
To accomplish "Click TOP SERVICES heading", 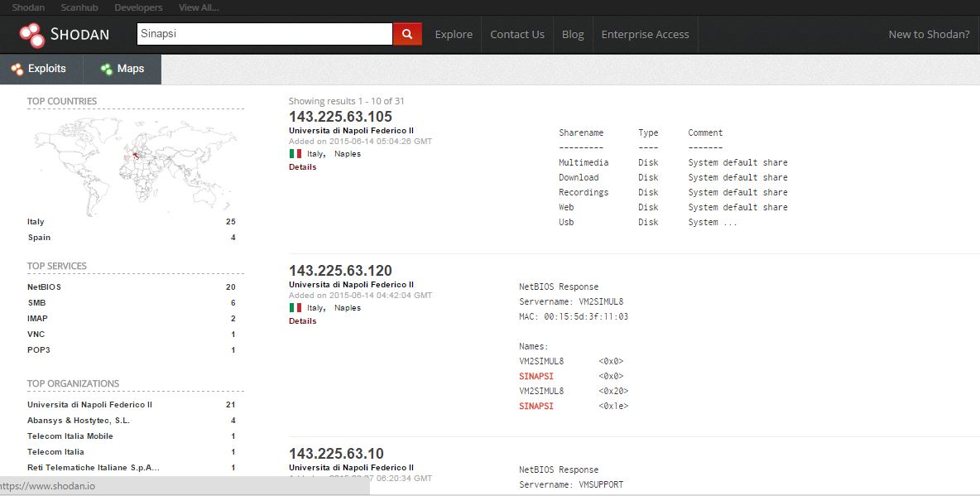I will 57,266.
